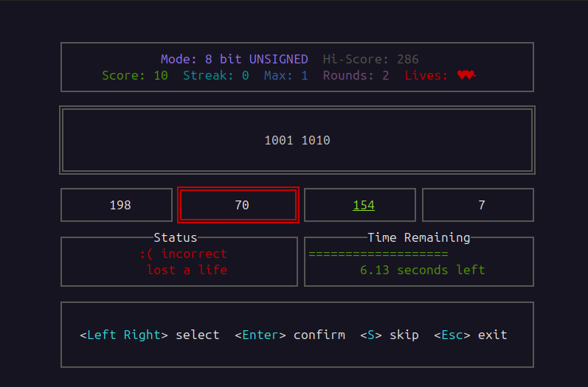Click the '6.13 seconds left' text
Image resolution: width=588 pixels, height=387 pixels.
tap(422, 270)
